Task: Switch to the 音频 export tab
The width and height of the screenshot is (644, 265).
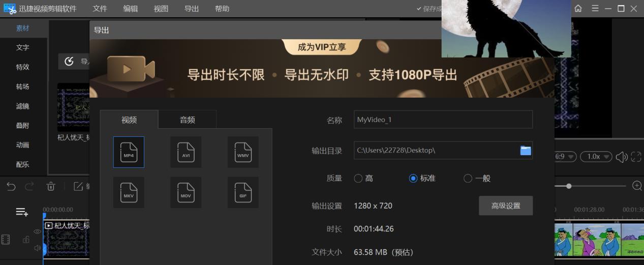Action: click(187, 120)
